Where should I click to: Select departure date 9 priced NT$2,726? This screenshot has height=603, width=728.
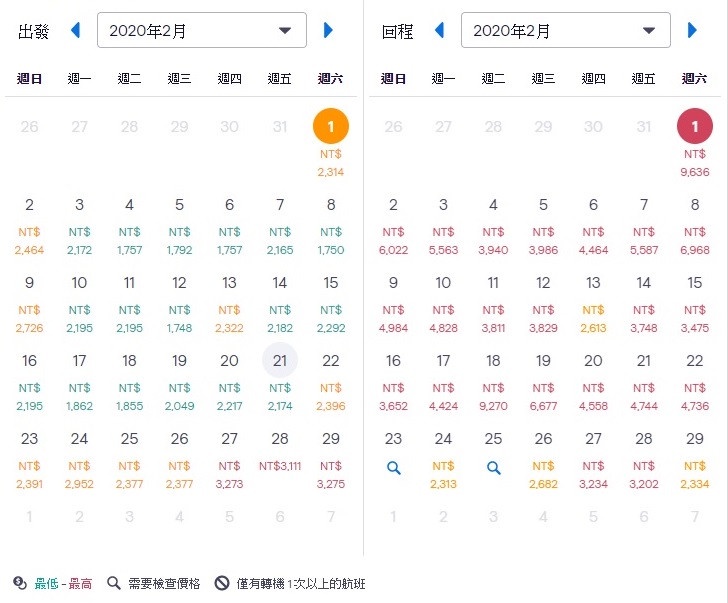(29, 305)
